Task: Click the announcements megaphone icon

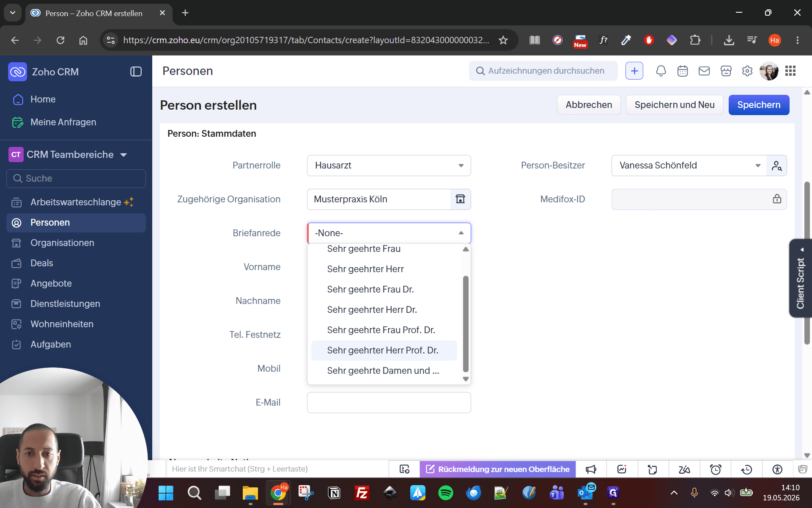Action: [591, 469]
